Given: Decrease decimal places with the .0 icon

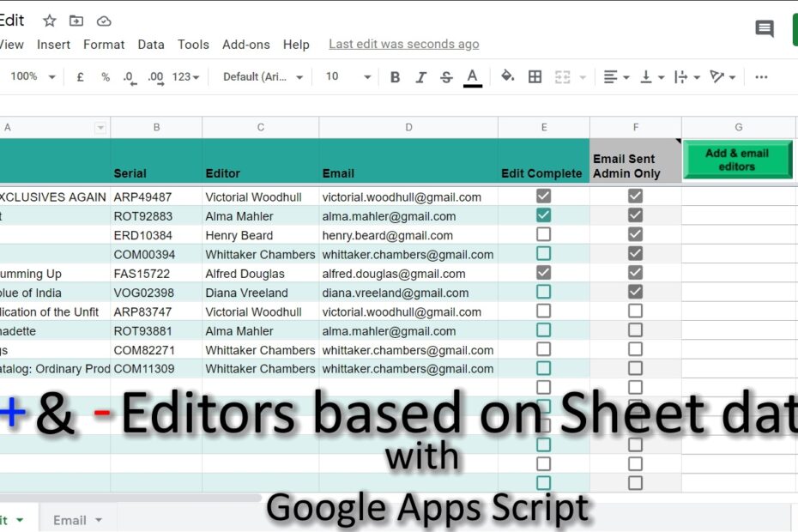Looking at the screenshot, I should pyautogui.click(x=130, y=78).
